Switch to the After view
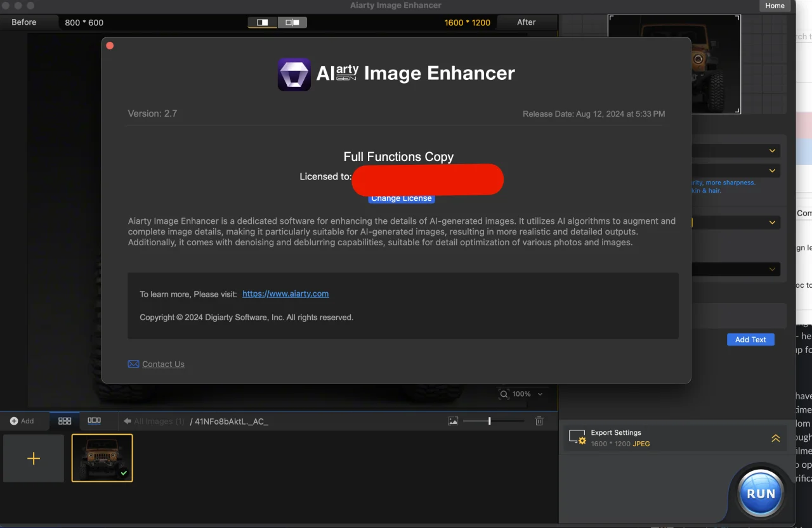812x528 pixels. (527, 22)
